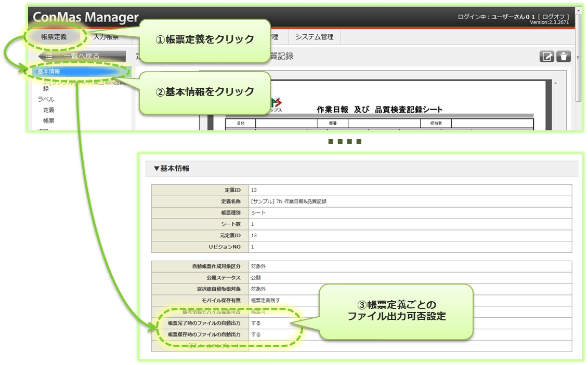Viewport: 588px width, 365px height.
Task: Click the 帳票定義残す value
Action: [x=266, y=300]
